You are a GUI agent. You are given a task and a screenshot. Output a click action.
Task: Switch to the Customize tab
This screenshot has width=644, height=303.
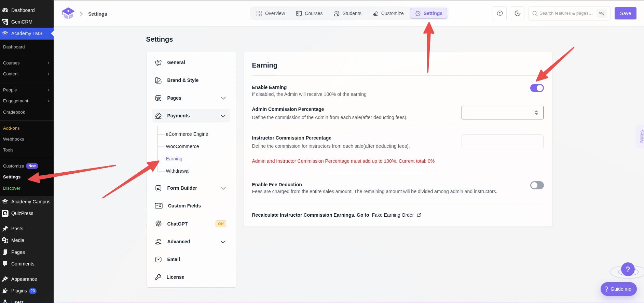pos(388,13)
